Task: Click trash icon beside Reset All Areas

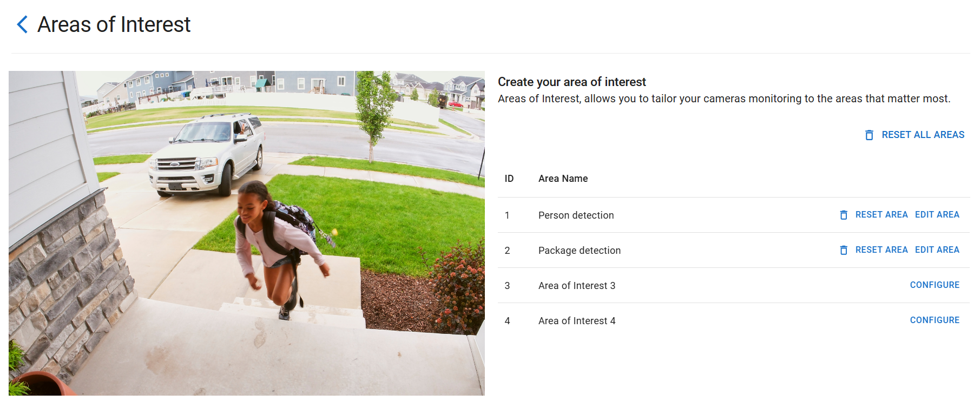Action: (x=869, y=135)
